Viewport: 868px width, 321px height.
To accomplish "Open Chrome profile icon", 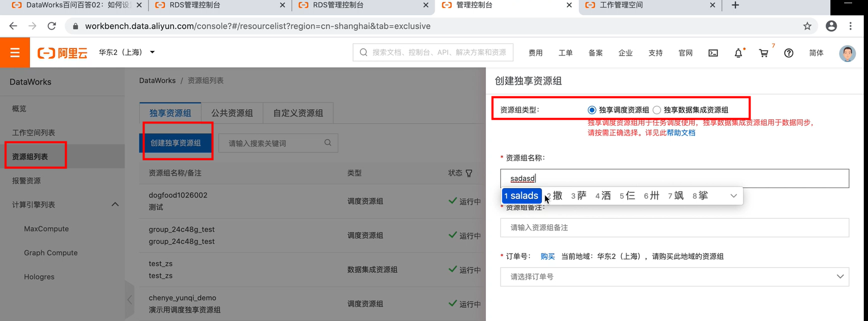I will [831, 26].
